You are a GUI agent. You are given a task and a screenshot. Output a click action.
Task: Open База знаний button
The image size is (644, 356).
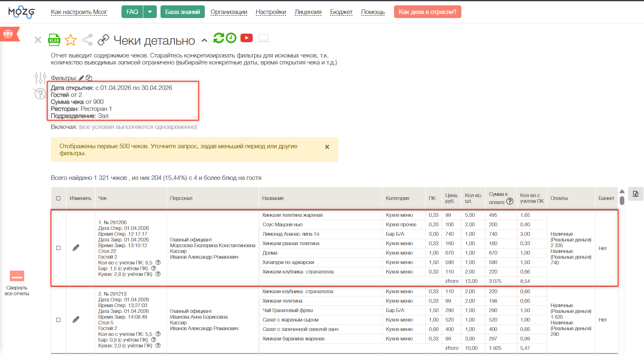[x=183, y=12]
